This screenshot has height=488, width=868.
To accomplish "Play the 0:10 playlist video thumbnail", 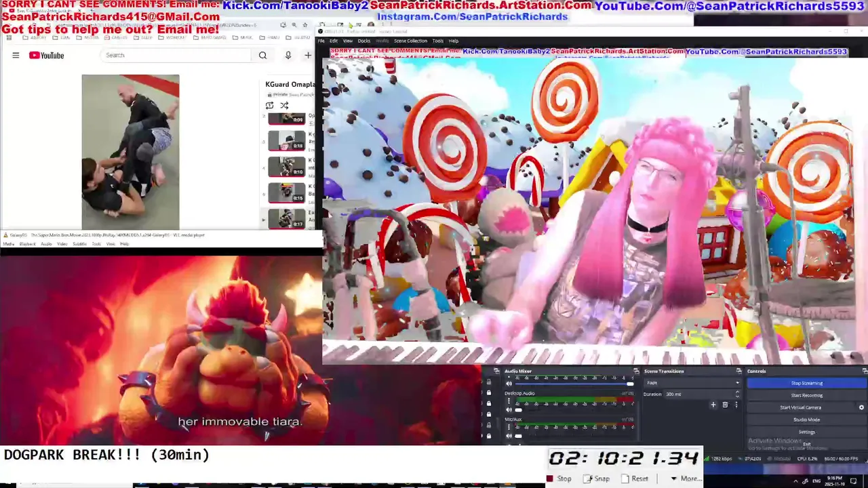I will 286,167.
